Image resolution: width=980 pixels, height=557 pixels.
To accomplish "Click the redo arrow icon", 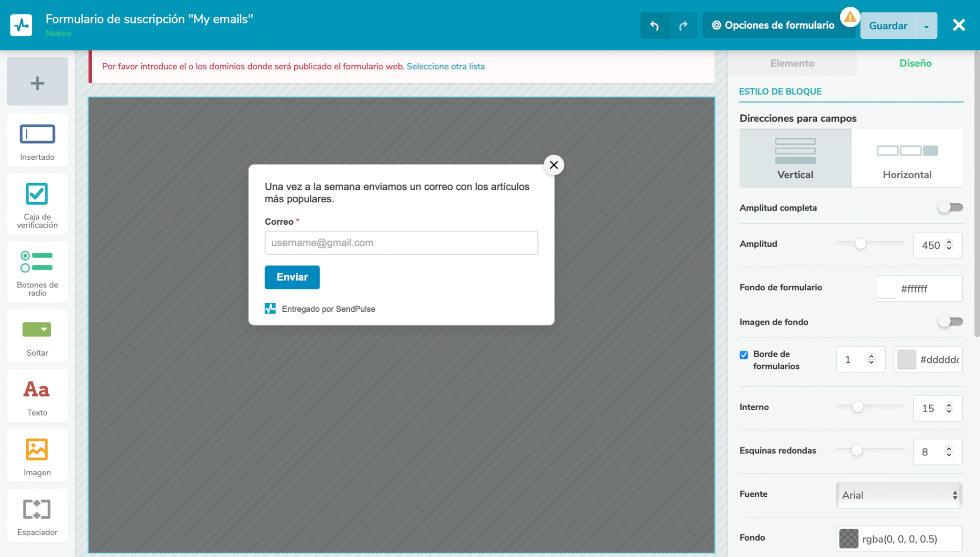I will coord(683,26).
